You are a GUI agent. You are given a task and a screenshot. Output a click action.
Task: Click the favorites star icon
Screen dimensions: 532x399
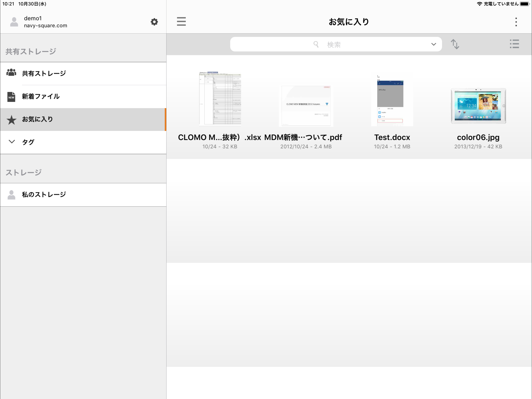tap(11, 120)
